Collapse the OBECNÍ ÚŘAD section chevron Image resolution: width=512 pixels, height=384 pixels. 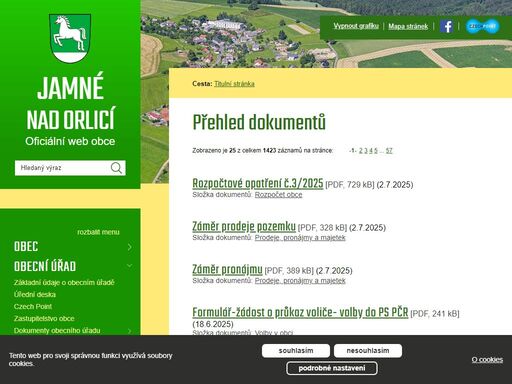pyautogui.click(x=130, y=266)
